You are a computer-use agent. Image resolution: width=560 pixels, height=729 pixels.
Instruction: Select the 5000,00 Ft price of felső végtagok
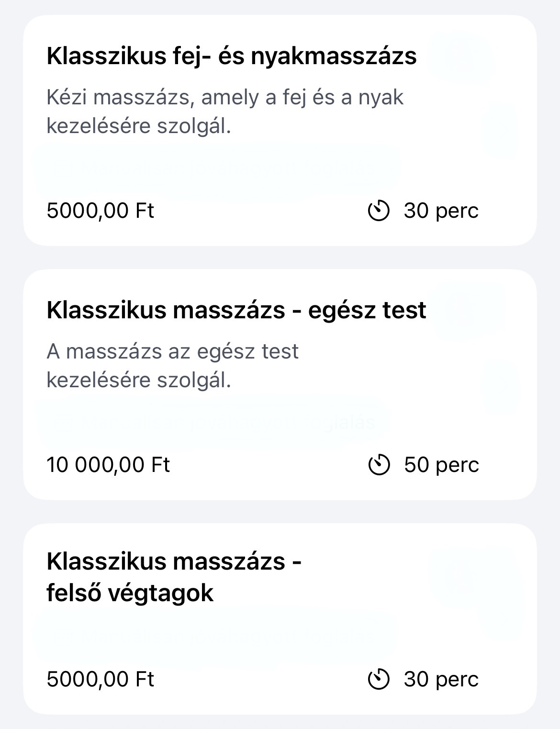tap(101, 679)
